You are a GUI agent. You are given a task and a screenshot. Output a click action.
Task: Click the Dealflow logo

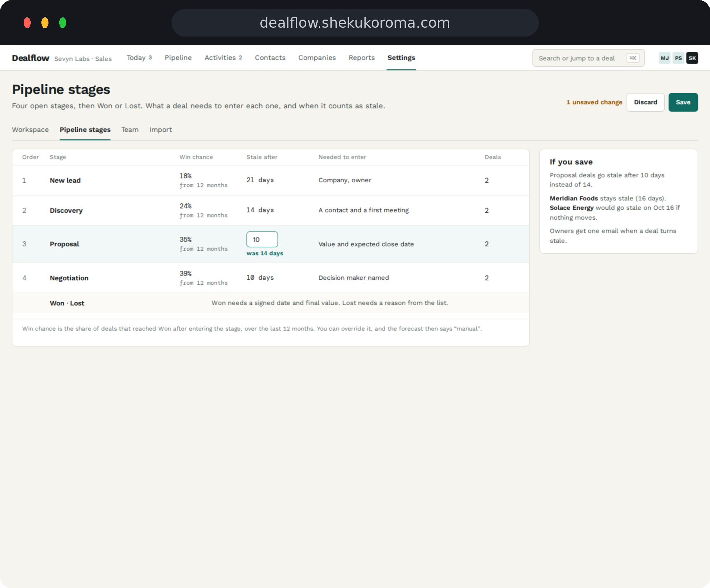(x=30, y=58)
